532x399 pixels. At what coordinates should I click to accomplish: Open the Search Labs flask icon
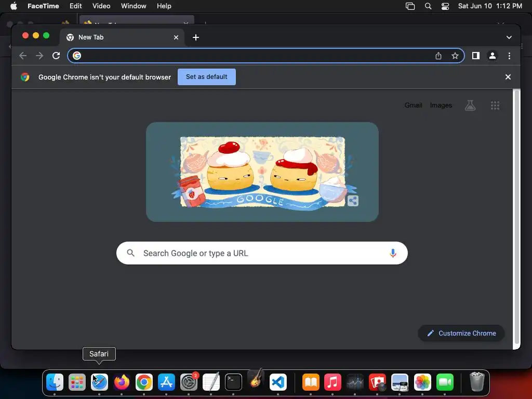point(470,105)
